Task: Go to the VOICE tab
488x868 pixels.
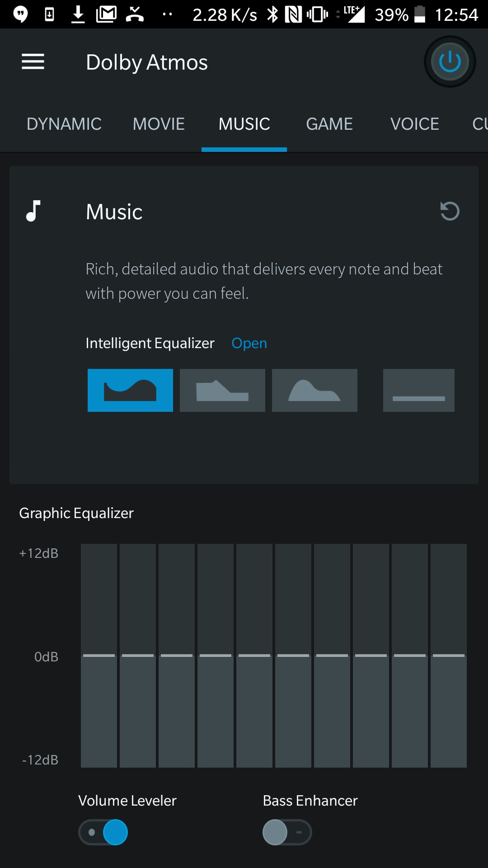Action: pos(414,124)
